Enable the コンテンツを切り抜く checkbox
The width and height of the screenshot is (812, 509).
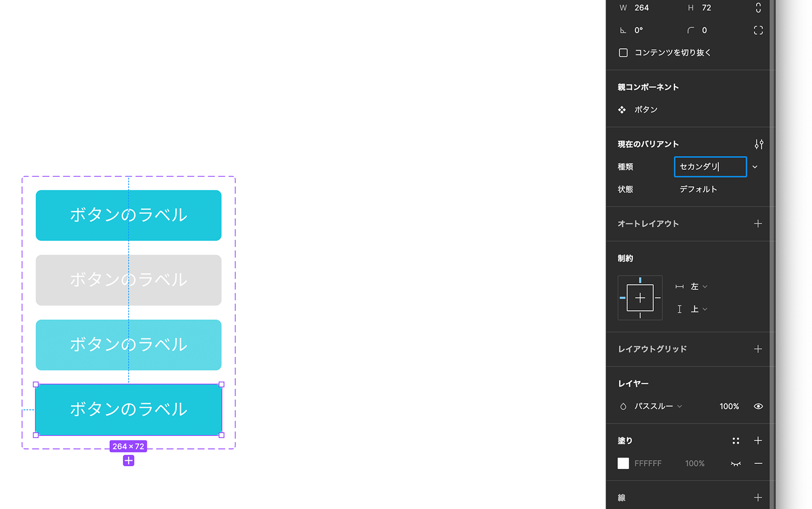pos(623,53)
